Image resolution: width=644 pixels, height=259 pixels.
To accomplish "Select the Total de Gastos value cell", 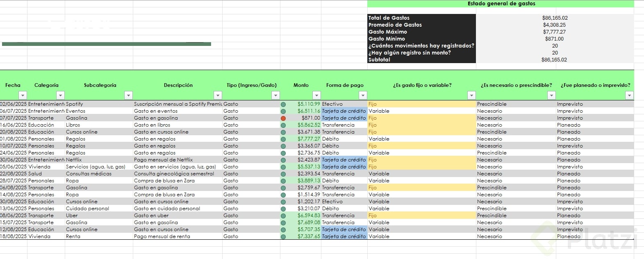I will [555, 18].
